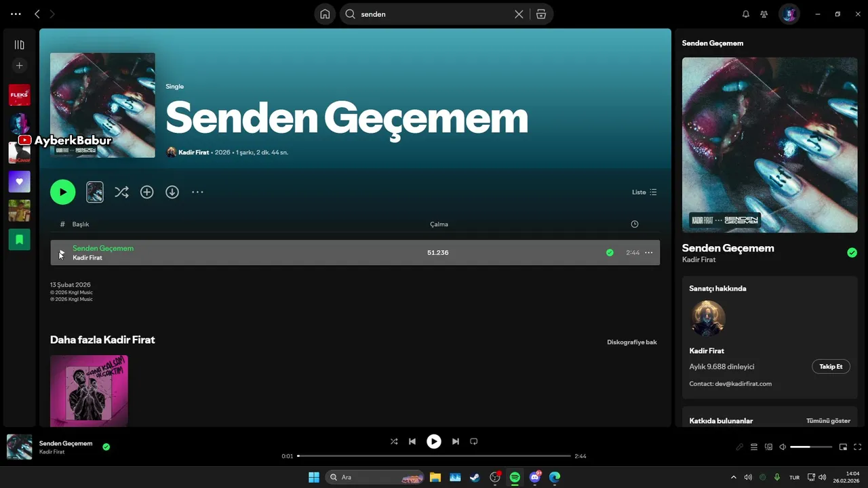Click the release date 13 Şubat 2026
The width and height of the screenshot is (868, 488).
click(x=70, y=285)
